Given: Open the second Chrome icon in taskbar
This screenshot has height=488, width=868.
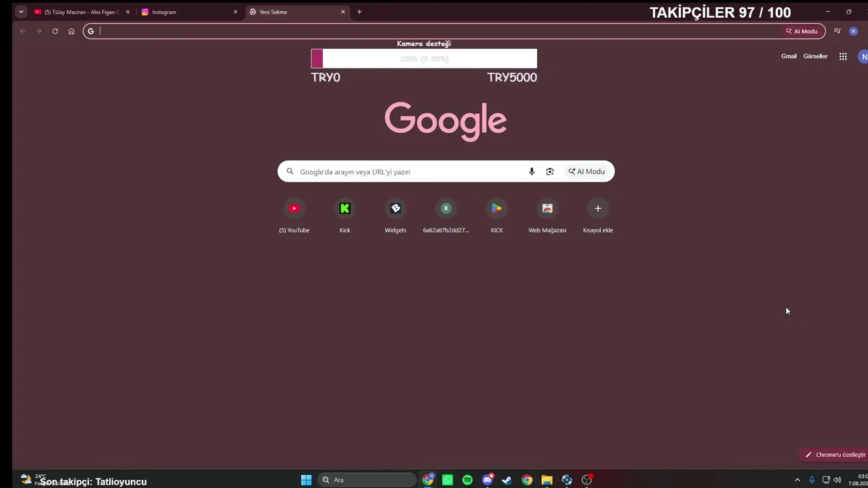Looking at the screenshot, I should [527, 480].
